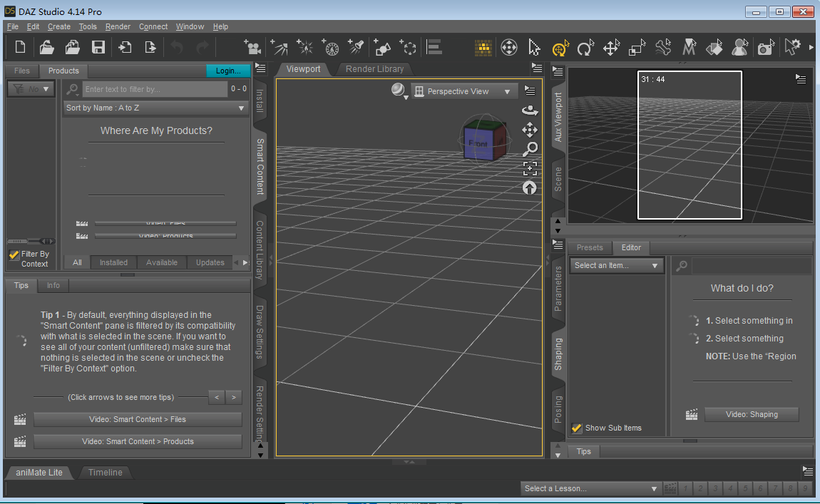The image size is (820, 504).
Task: Click the viewport orbit camera icon
Action: tap(530, 110)
